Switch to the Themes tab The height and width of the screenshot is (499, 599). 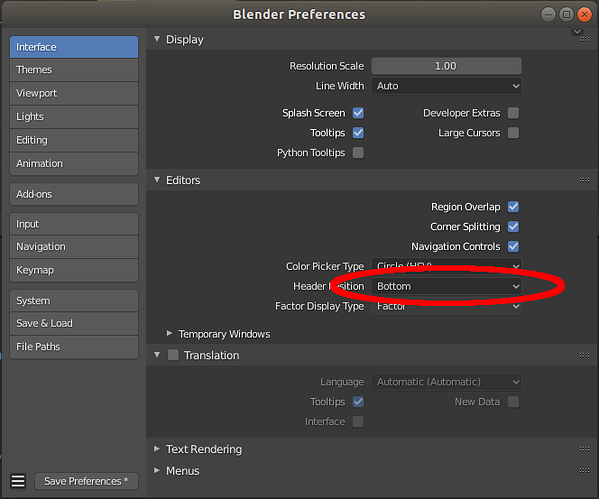pos(74,70)
